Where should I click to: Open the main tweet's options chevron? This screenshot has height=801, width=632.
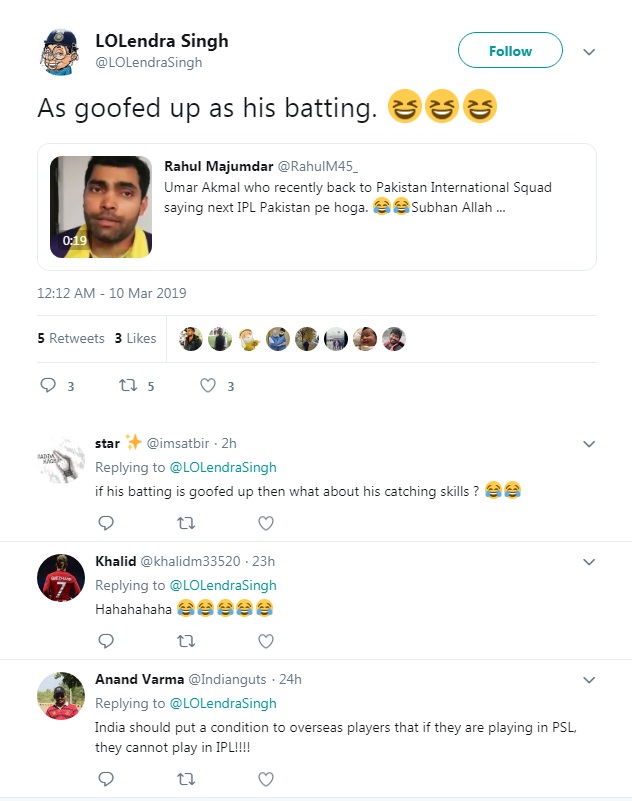(x=589, y=52)
